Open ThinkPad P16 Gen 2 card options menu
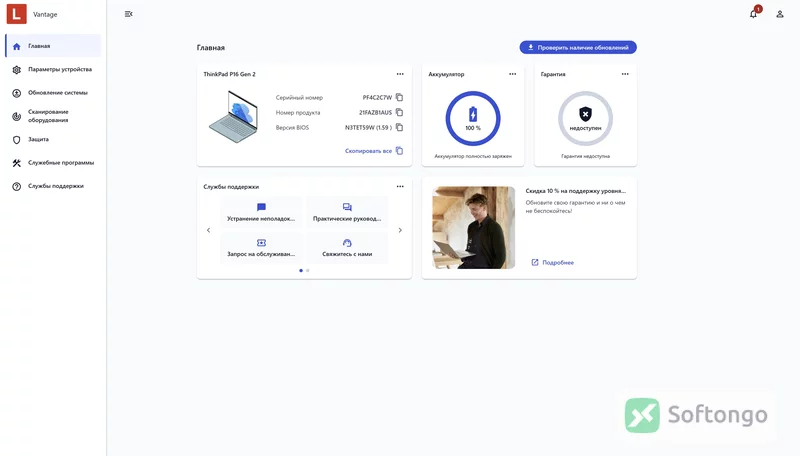The width and height of the screenshot is (800, 456). [x=400, y=74]
